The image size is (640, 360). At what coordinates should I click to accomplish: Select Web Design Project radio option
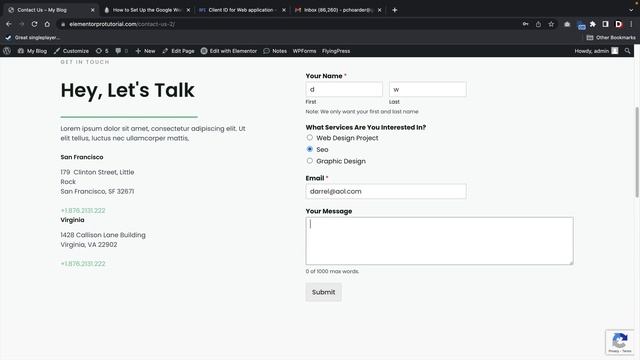(x=310, y=138)
